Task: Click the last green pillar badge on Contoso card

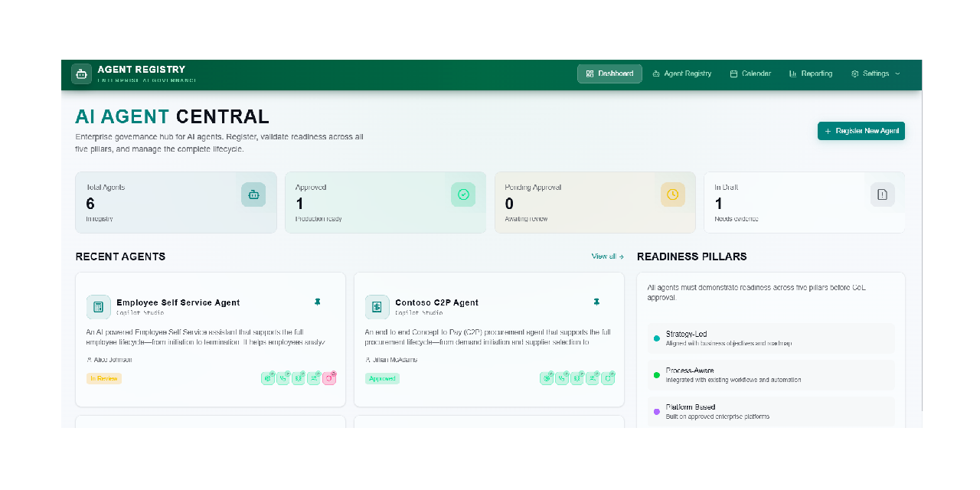Action: (608, 378)
